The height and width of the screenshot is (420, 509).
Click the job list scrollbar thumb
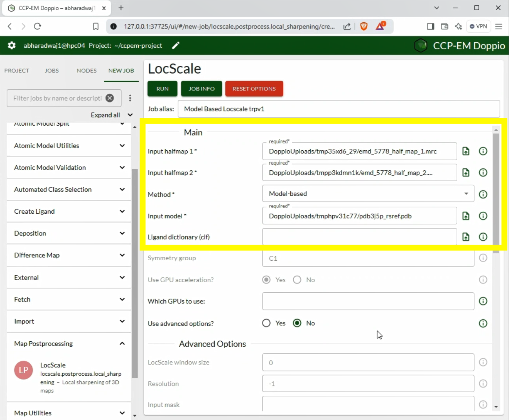135,273
